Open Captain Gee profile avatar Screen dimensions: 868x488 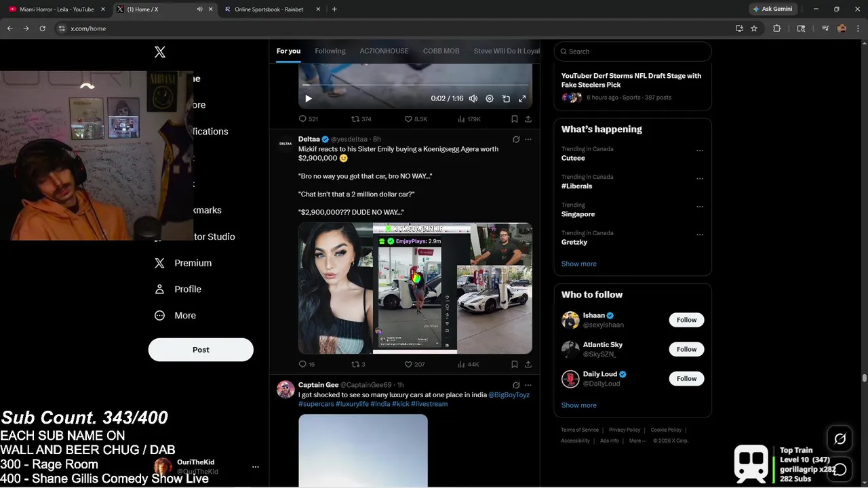[285, 389]
